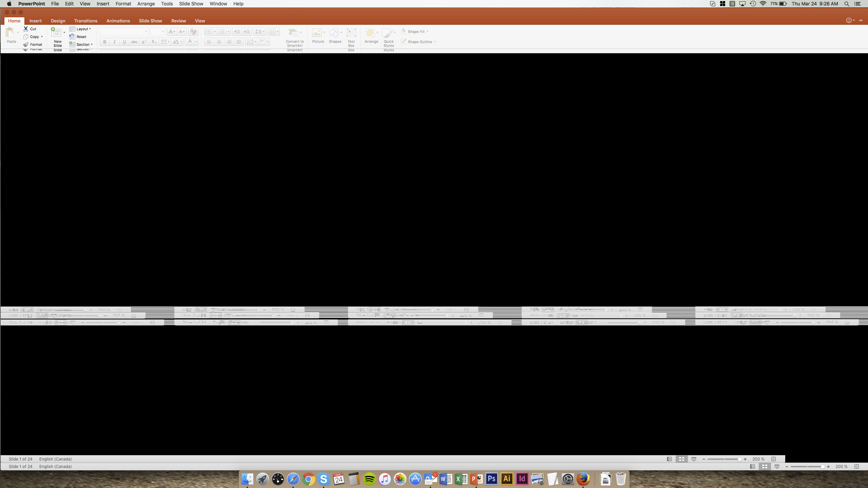868x488 pixels.
Task: Toggle center text alignment
Action: [x=219, y=42]
